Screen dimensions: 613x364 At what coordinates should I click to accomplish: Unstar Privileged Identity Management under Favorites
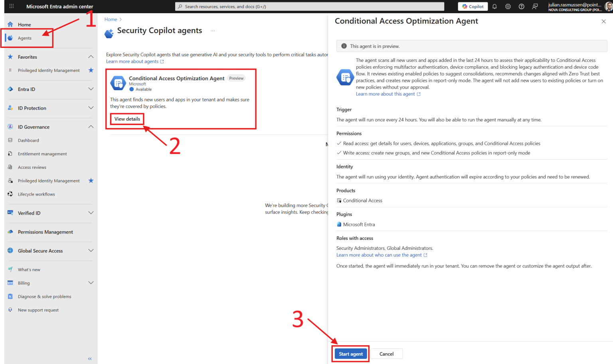(x=91, y=70)
